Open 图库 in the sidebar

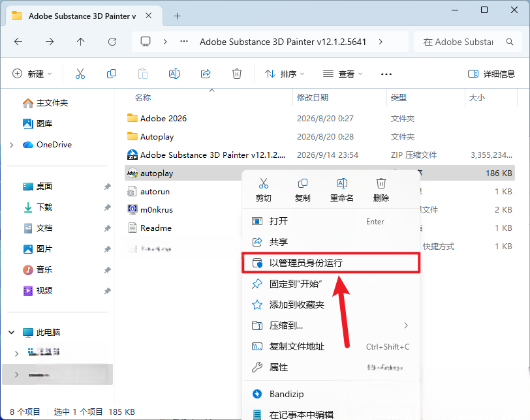[37, 123]
